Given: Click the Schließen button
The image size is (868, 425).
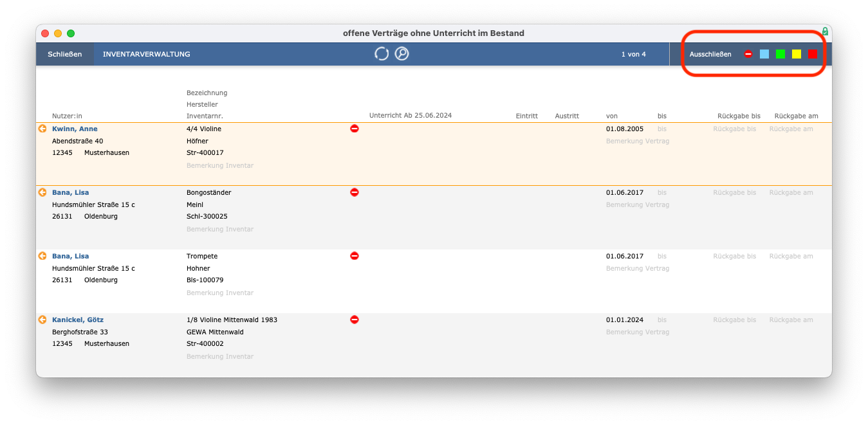Looking at the screenshot, I should click(x=65, y=54).
